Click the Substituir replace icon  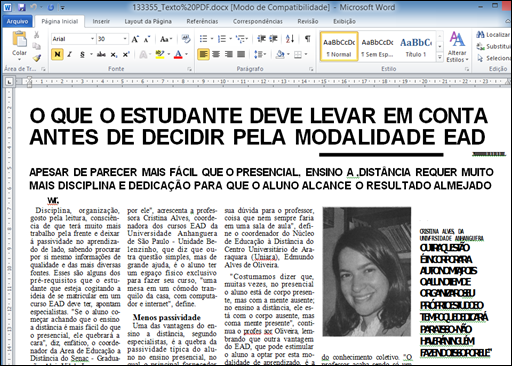481,46
